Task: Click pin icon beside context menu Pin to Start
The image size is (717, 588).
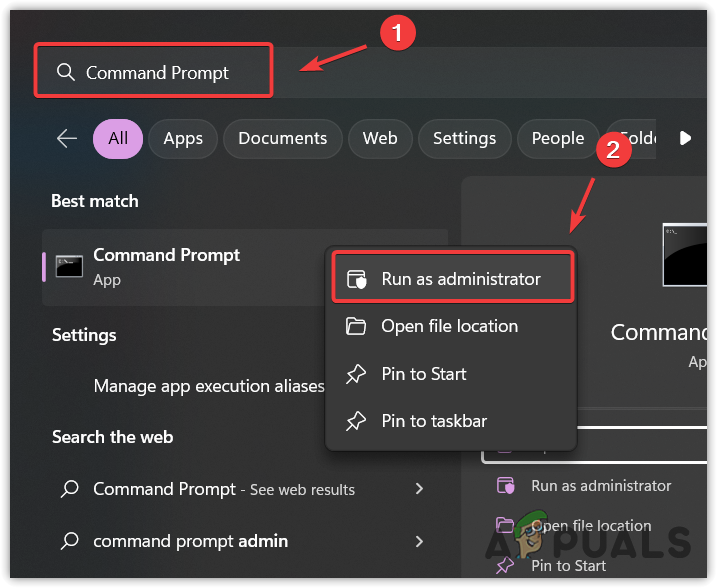Action: pos(356,374)
